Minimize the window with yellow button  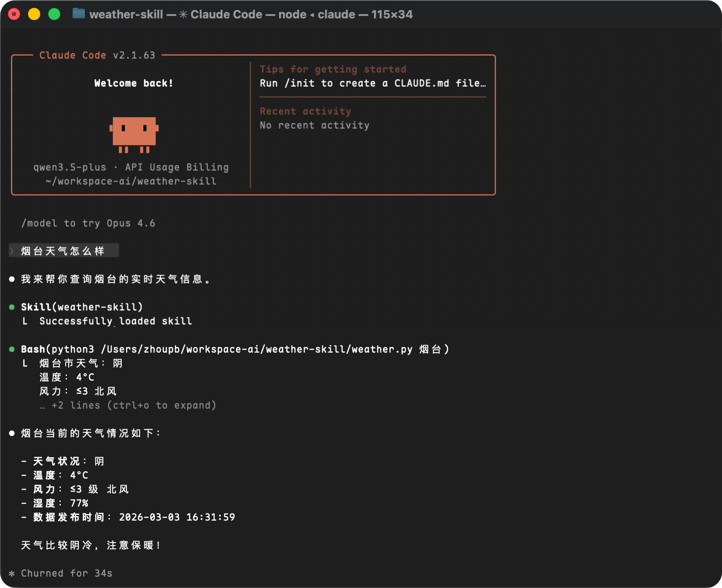tap(34, 14)
